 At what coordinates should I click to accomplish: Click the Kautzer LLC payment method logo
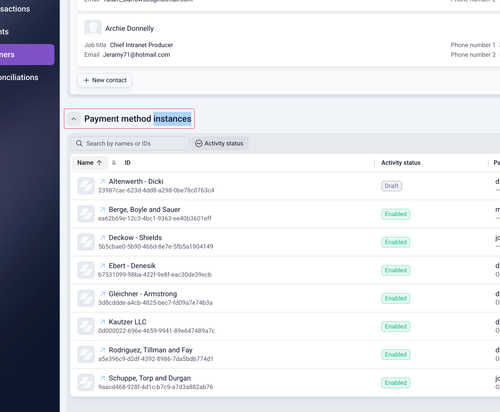tap(86, 326)
